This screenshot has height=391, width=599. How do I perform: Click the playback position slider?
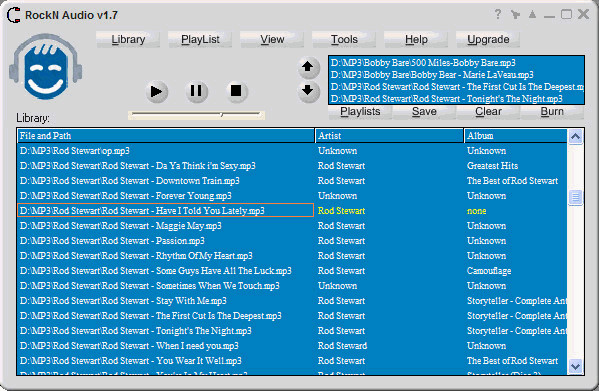tap(196, 115)
